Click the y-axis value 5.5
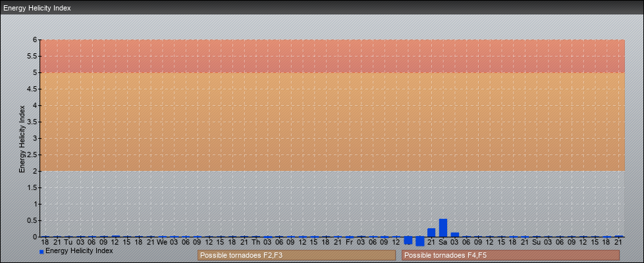This screenshot has width=644, height=263. [x=32, y=56]
